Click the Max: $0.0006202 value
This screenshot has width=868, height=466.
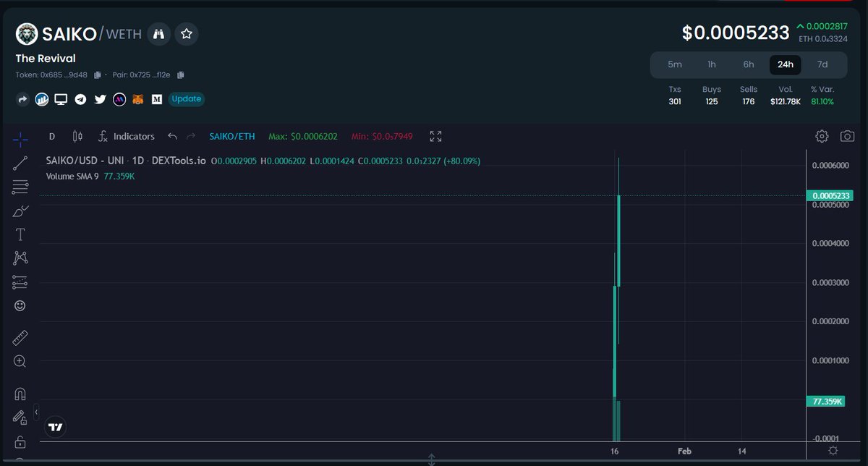point(303,136)
